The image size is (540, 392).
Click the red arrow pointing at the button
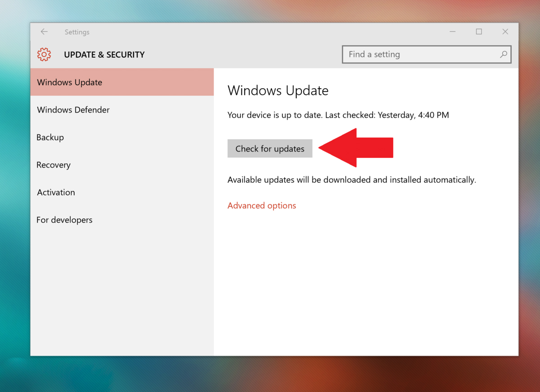click(x=355, y=148)
